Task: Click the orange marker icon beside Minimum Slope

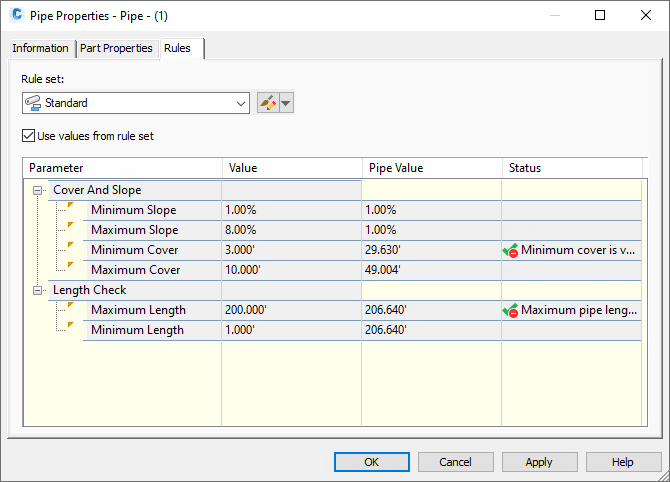Action: point(70,207)
